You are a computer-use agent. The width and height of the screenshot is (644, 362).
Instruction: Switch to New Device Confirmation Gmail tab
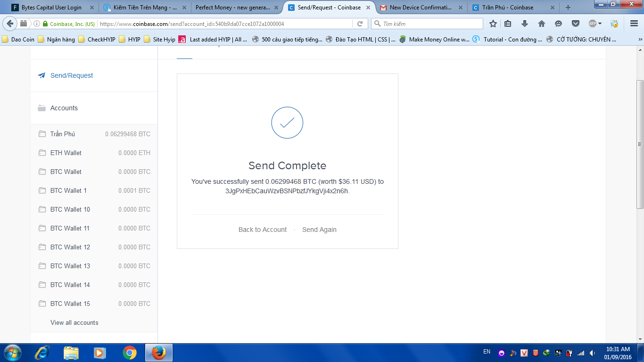pos(421,8)
